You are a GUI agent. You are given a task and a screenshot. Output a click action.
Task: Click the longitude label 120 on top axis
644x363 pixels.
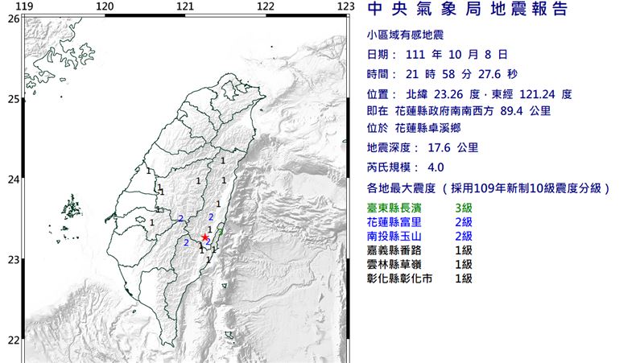[x=105, y=6]
